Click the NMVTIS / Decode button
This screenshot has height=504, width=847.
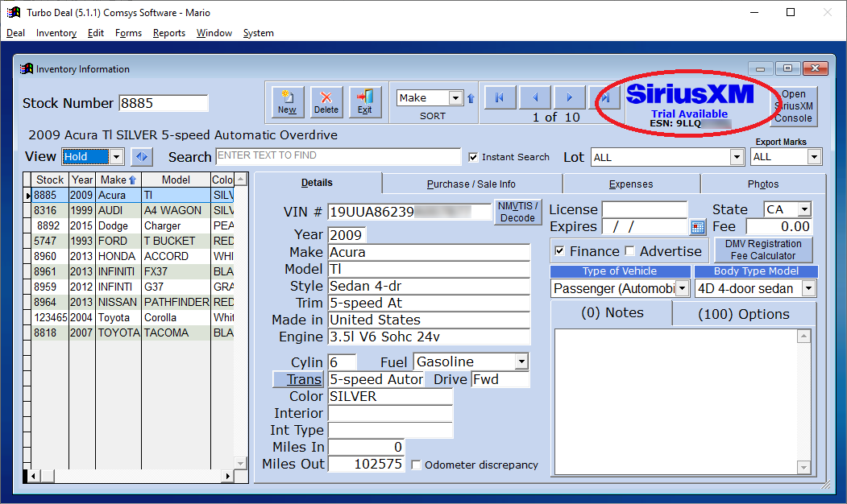(x=517, y=212)
